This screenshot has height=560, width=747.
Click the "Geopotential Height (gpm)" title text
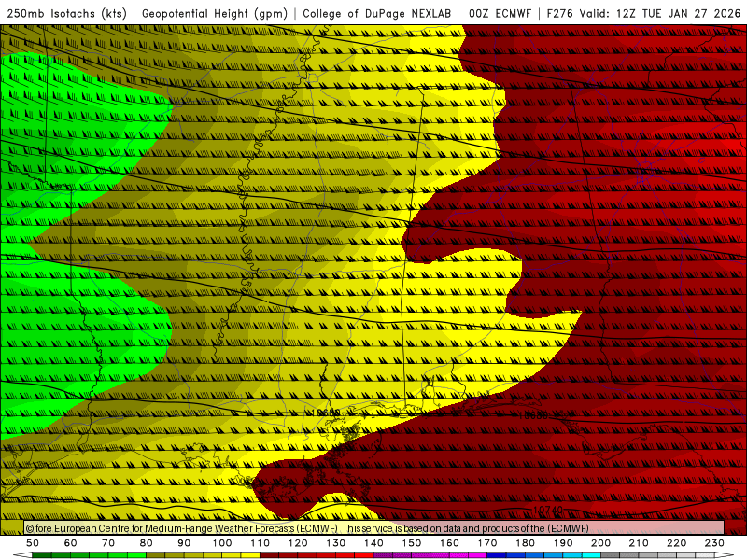coord(215,14)
